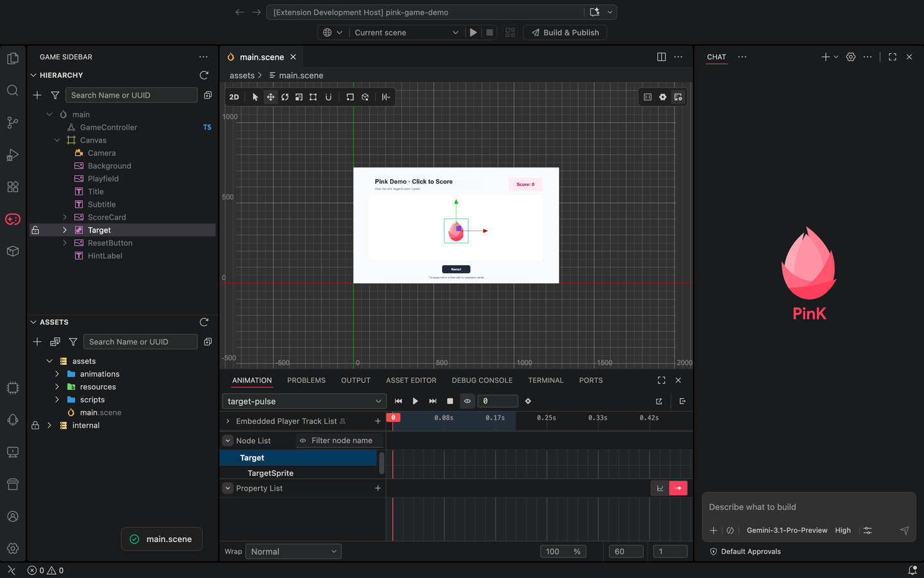Open the DEBUG CONSOLE tab
Screen dimensions: 924x578
click(482, 380)
